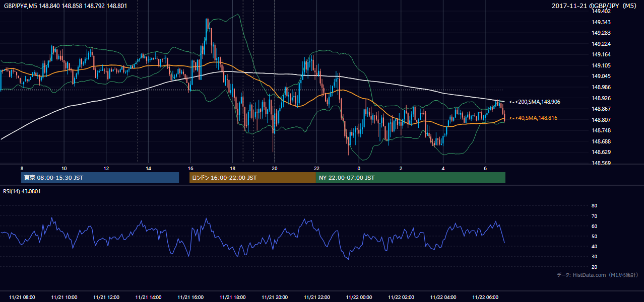Click hour marker 12 below the price chart
The width and height of the screenshot is (644, 302).
point(106,168)
